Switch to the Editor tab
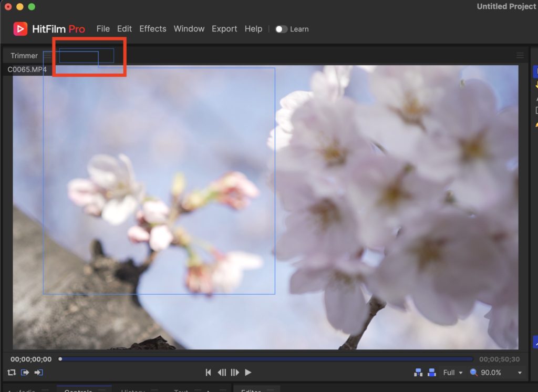The height and width of the screenshot is (392, 538). pyautogui.click(x=251, y=390)
